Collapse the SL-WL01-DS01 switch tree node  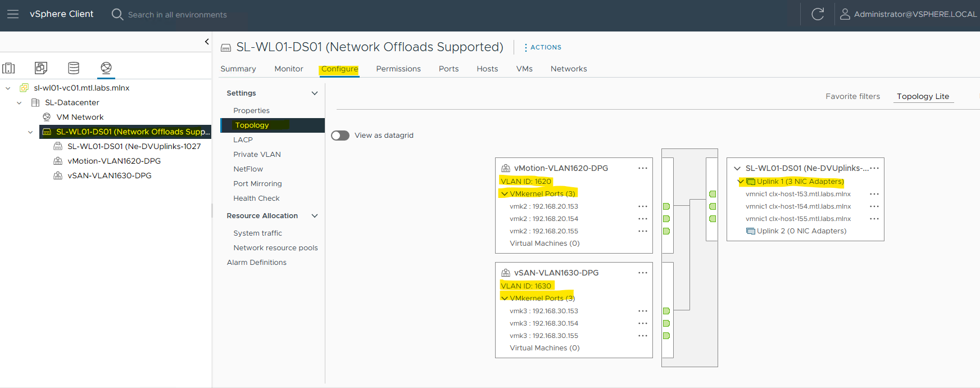[30, 132]
